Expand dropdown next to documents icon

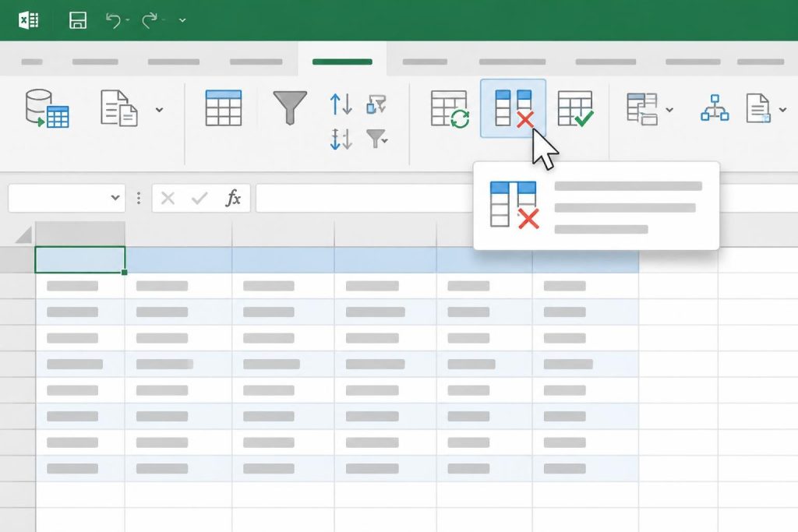(x=159, y=109)
